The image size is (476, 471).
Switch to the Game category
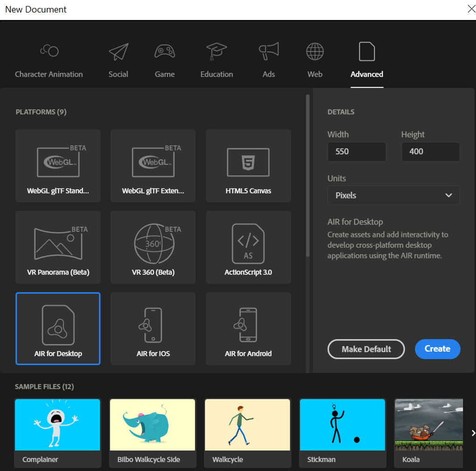[164, 60]
